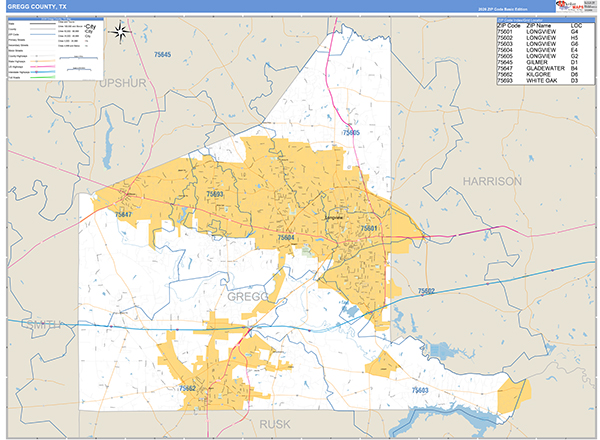600x440 pixels.
Task: Click the HARRISON county label
Action: pyautogui.click(x=492, y=181)
